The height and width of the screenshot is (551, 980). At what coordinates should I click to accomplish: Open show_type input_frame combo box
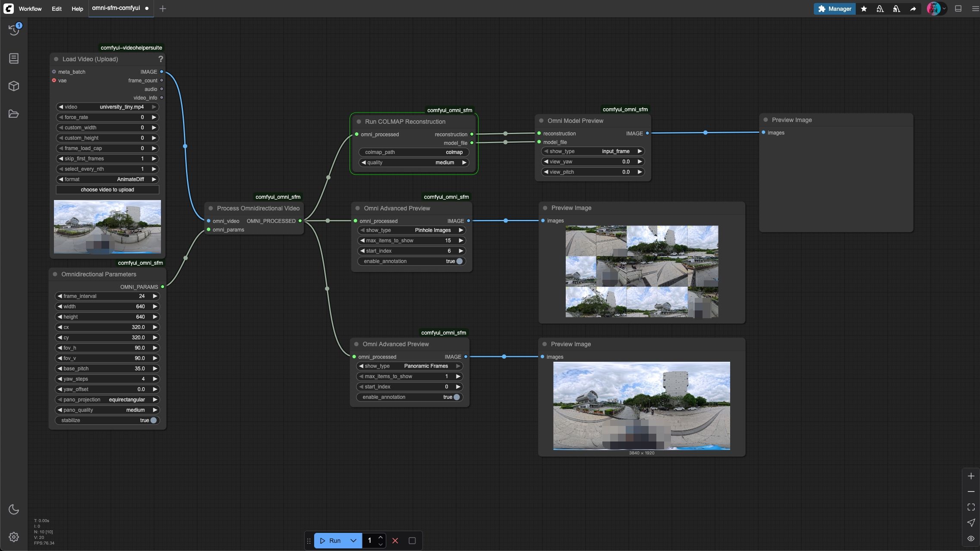coord(593,151)
